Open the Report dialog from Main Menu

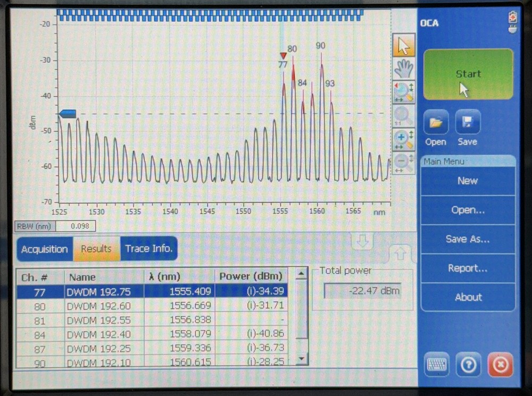click(x=468, y=268)
